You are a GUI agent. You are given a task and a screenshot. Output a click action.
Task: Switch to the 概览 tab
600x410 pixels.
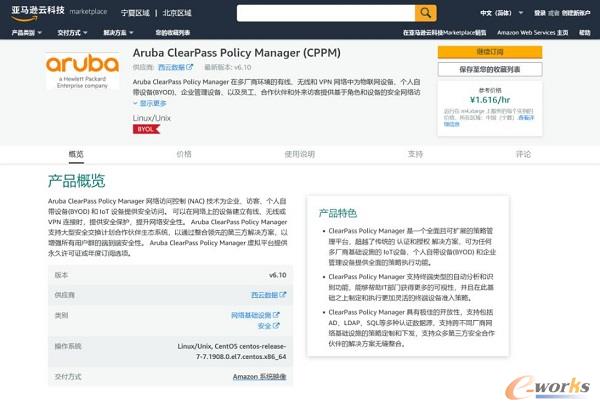[x=76, y=155]
